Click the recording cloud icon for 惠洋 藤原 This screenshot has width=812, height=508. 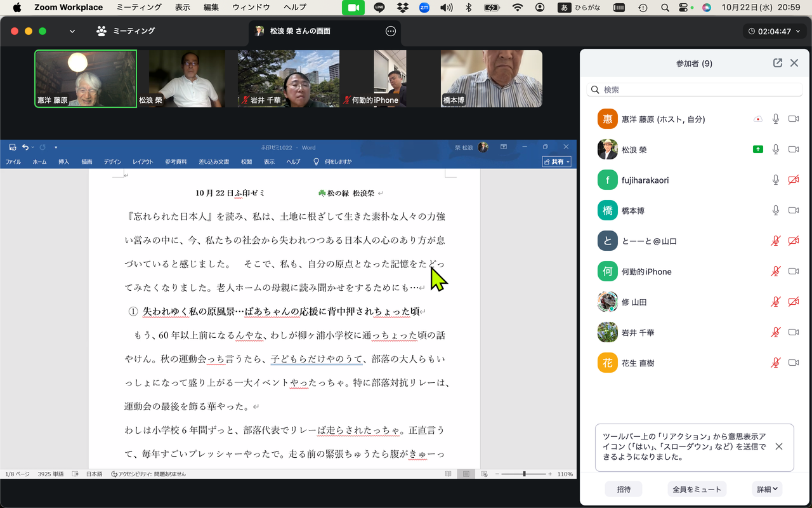pyautogui.click(x=757, y=119)
